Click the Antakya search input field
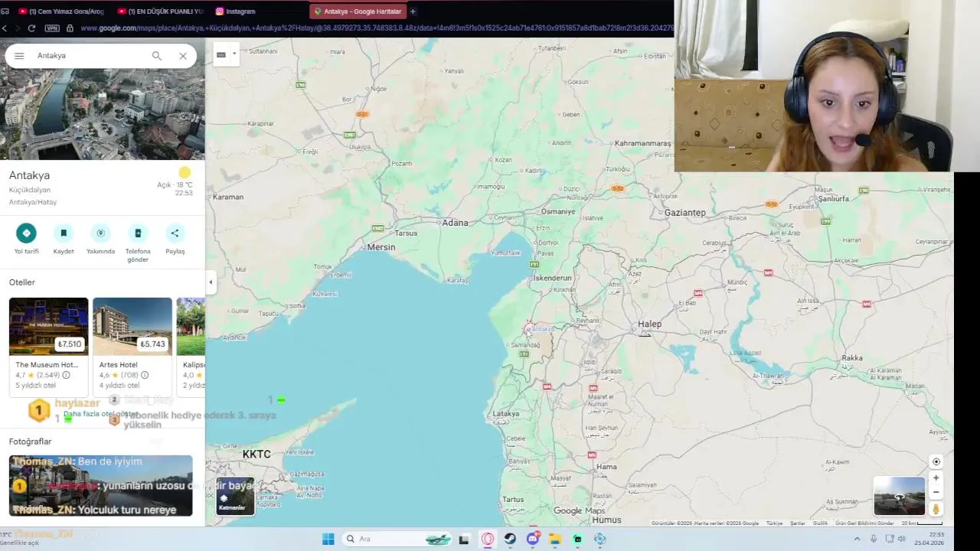 click(90, 56)
